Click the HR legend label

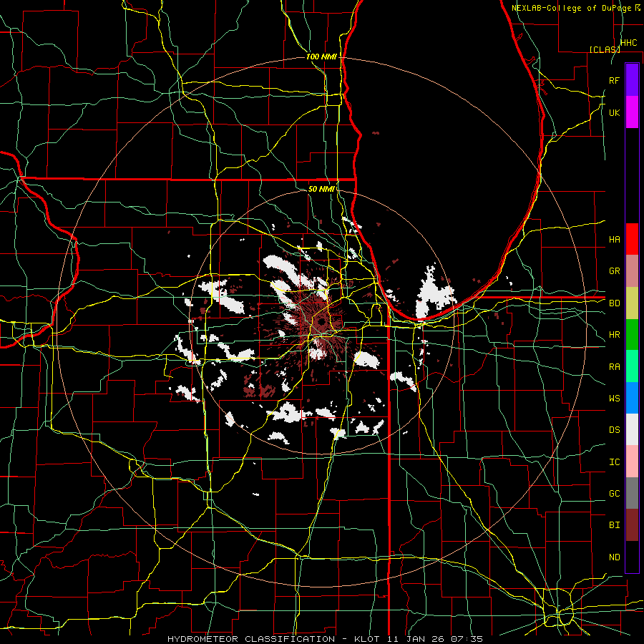(x=614, y=335)
